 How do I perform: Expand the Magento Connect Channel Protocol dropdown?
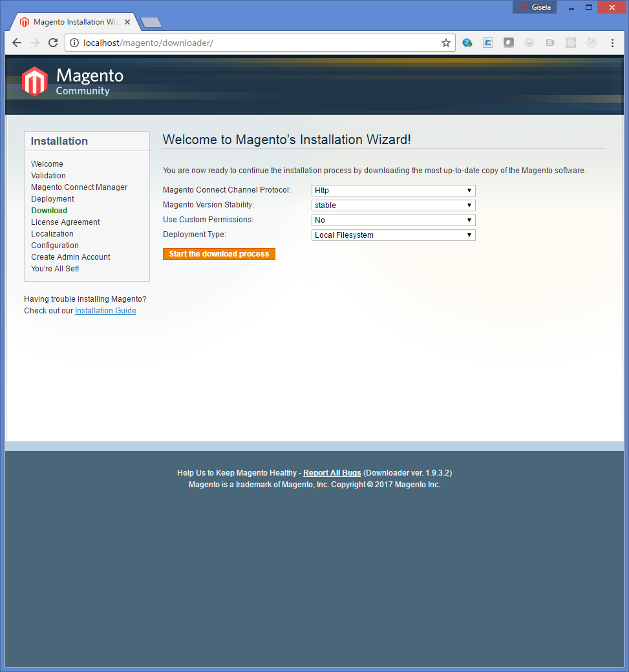(x=393, y=191)
